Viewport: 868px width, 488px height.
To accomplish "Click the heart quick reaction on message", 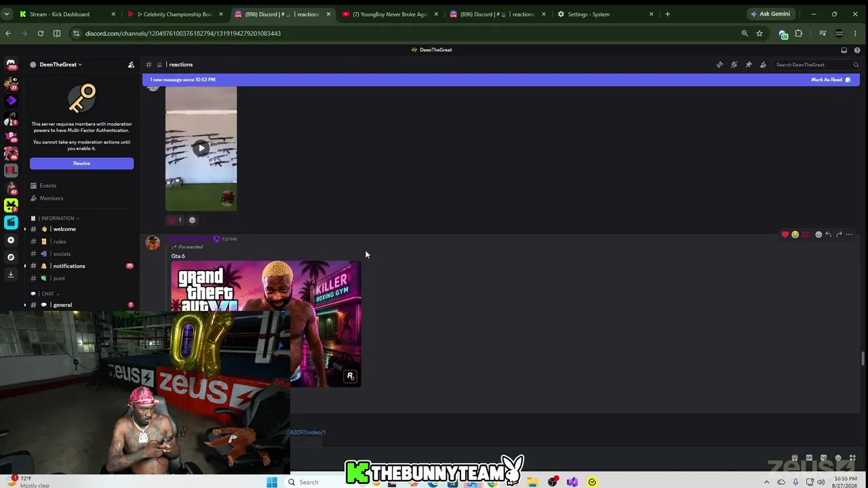I will pos(785,235).
